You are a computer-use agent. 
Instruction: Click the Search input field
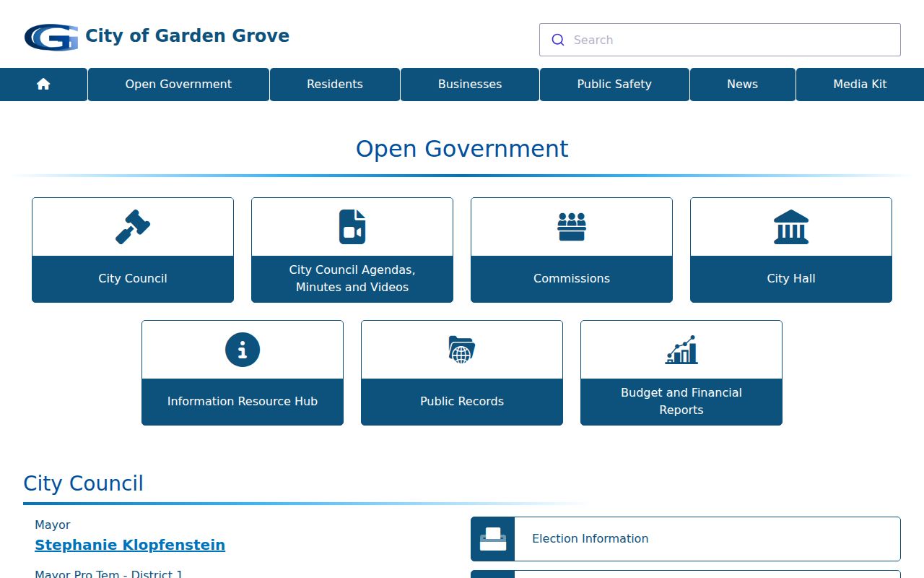point(720,40)
